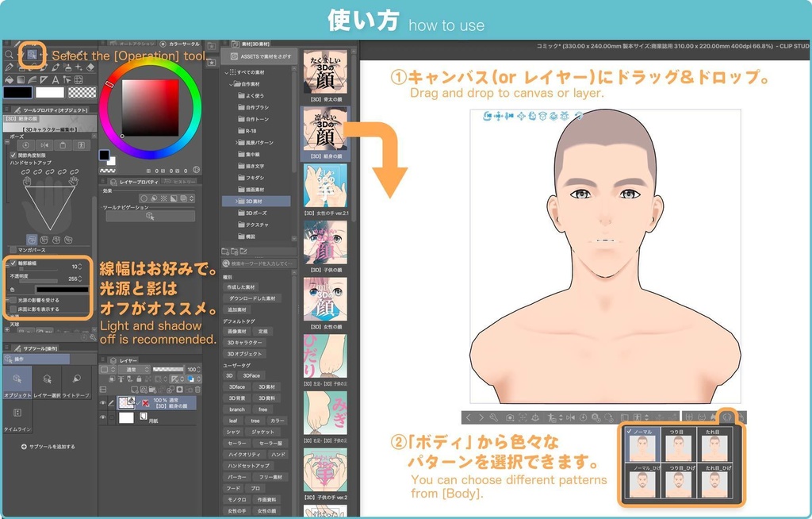Select the Eraser tool in the toolbar

point(91,67)
